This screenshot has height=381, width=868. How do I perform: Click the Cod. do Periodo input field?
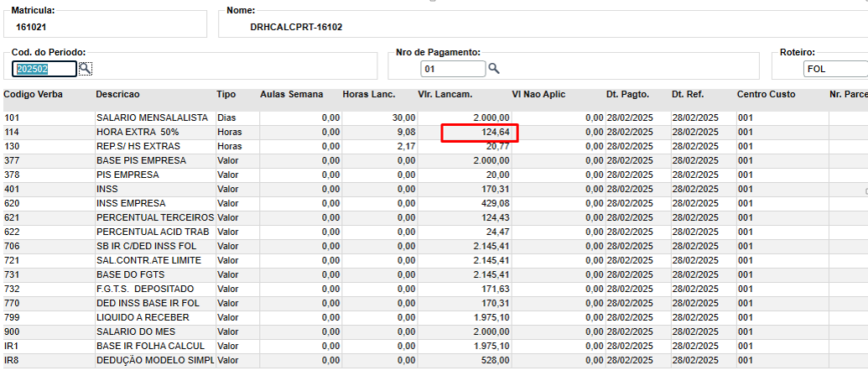pyautogui.click(x=44, y=69)
